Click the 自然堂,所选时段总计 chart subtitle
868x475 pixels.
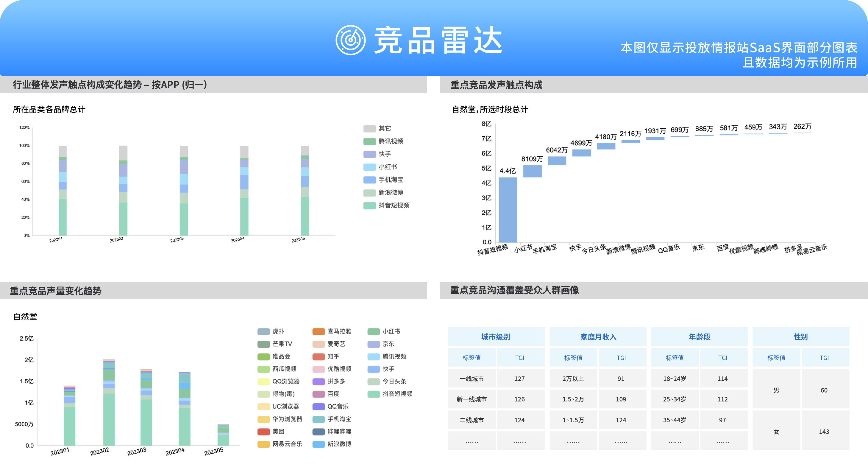(490, 109)
